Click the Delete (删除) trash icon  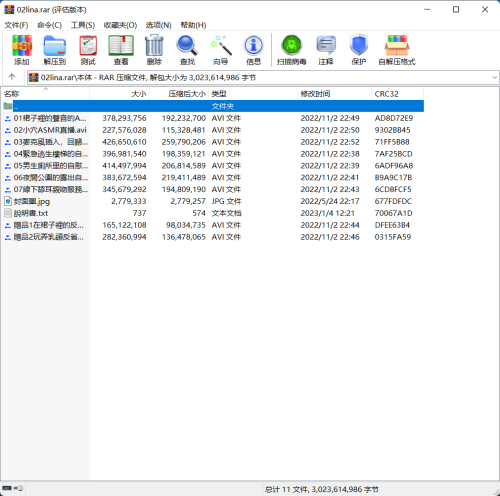click(154, 50)
